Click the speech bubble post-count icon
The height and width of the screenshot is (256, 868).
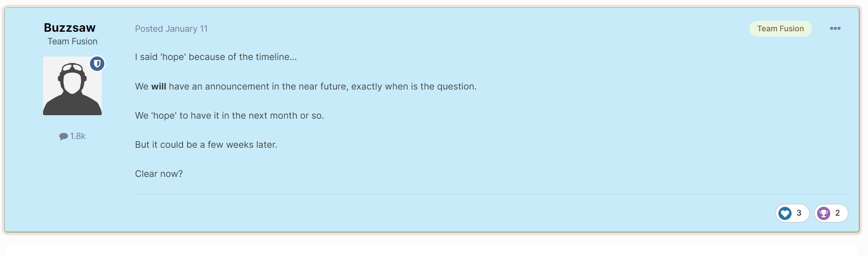pos(63,136)
